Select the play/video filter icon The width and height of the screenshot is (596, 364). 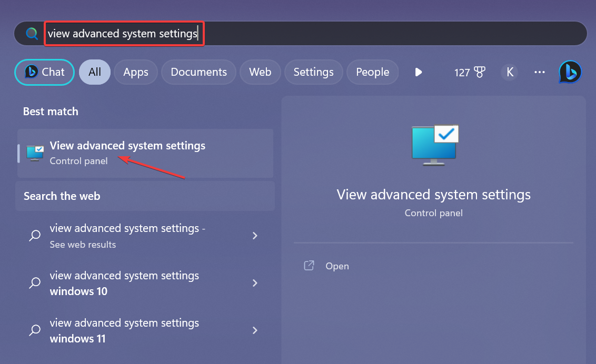click(418, 72)
